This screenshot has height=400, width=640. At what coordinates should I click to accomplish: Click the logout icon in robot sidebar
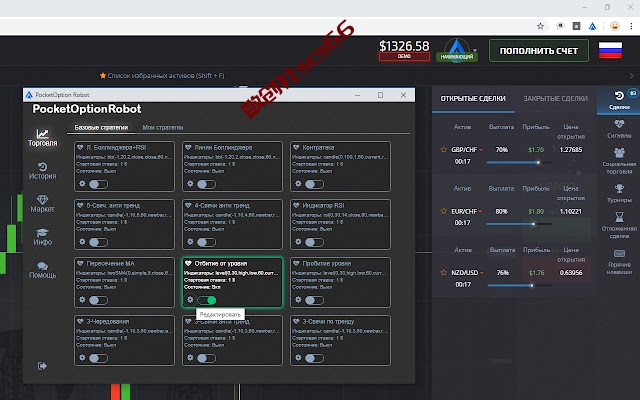coord(42,366)
